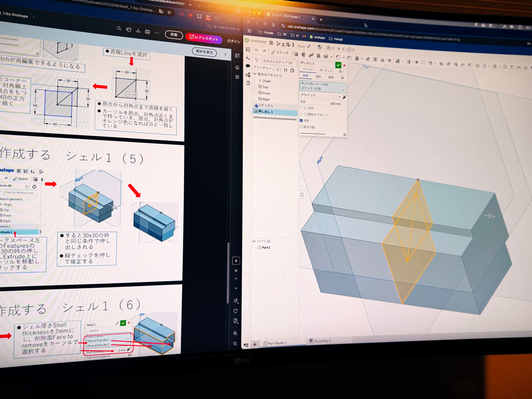Open dropdown arrow beside Loft tool
The width and height of the screenshot is (532, 399).
click(331, 57)
